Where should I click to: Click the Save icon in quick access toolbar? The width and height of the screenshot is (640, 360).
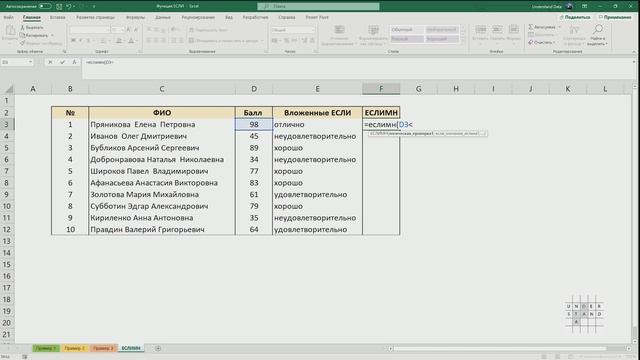(59, 6)
